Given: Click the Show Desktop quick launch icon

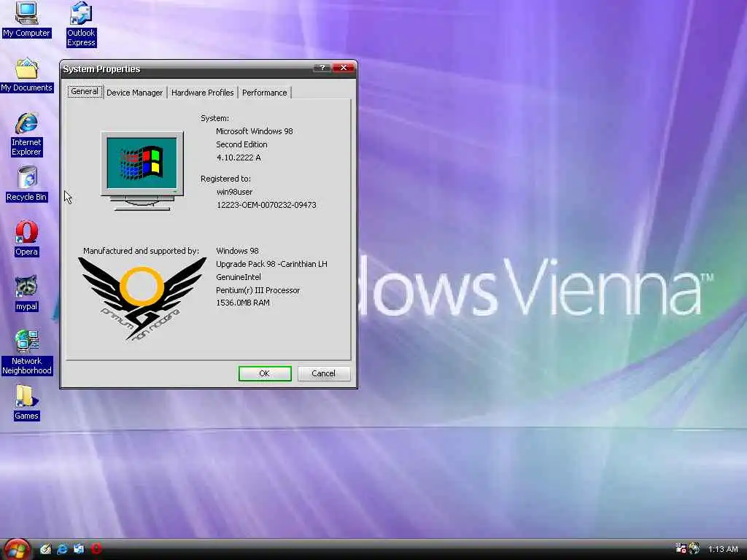Looking at the screenshot, I should coord(46,549).
